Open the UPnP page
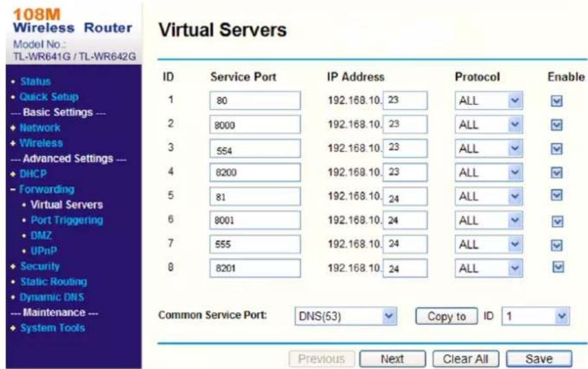The width and height of the screenshot is (588, 369). pyautogui.click(x=44, y=251)
